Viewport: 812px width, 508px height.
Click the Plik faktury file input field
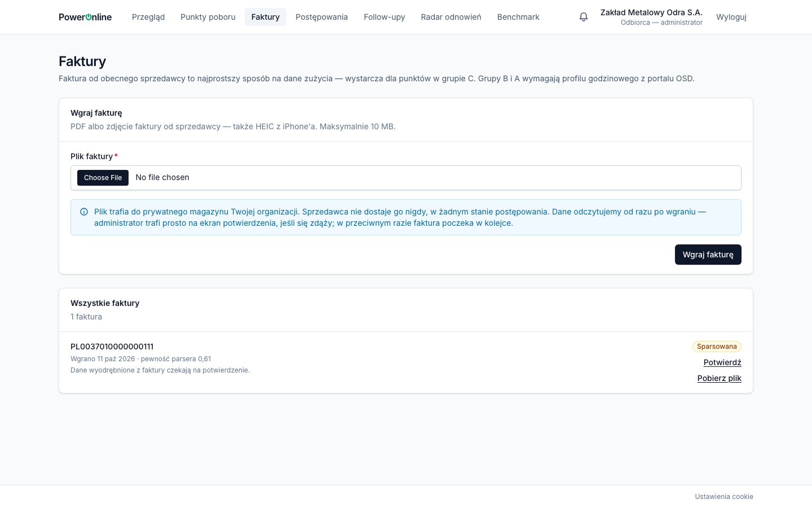pyautogui.click(x=406, y=178)
